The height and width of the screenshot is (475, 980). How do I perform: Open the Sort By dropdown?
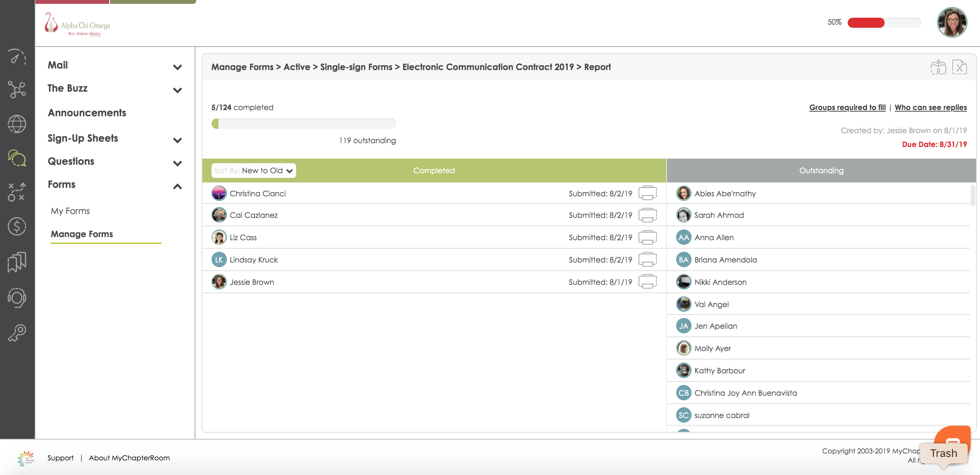(253, 171)
